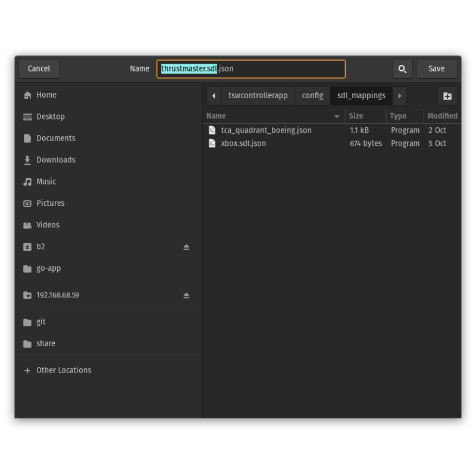Select sdl_mappings path bar segment

click(361, 96)
